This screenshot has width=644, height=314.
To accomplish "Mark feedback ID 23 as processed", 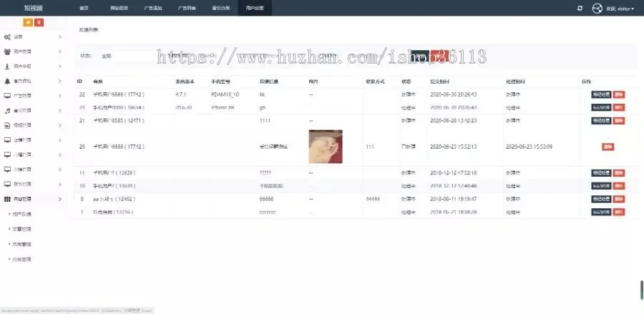I will pyautogui.click(x=601, y=107).
